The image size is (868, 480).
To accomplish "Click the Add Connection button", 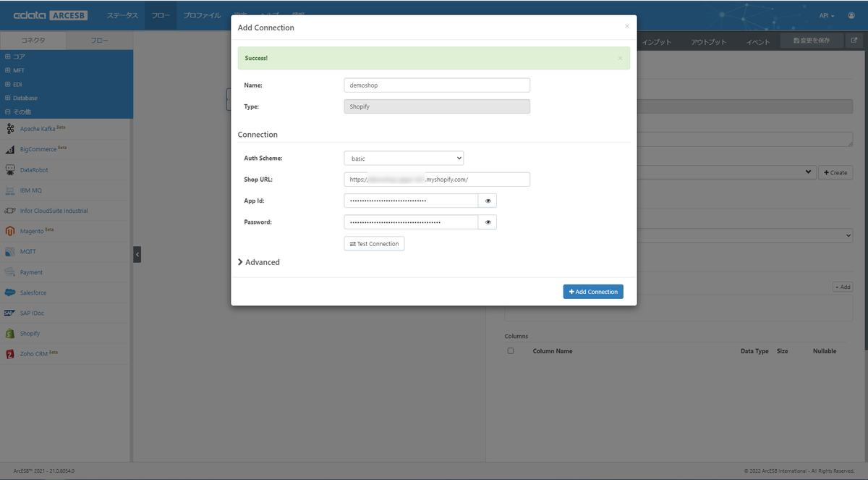I will pyautogui.click(x=593, y=292).
